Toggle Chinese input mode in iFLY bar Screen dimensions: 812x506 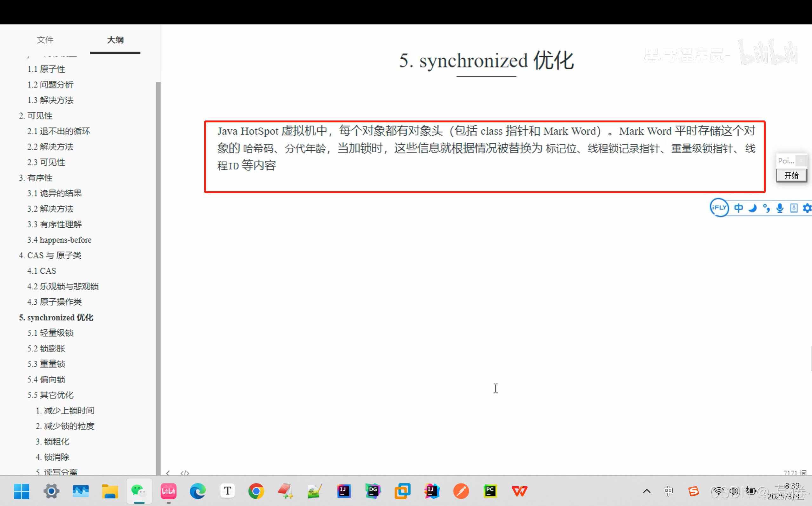(x=739, y=208)
